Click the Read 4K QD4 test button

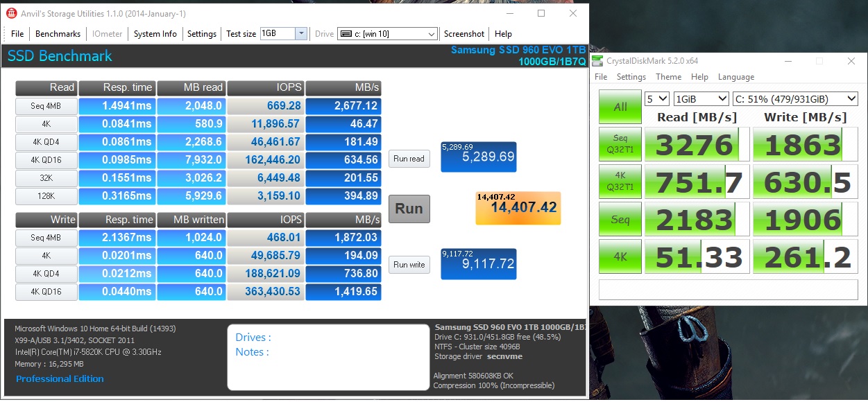pos(46,142)
